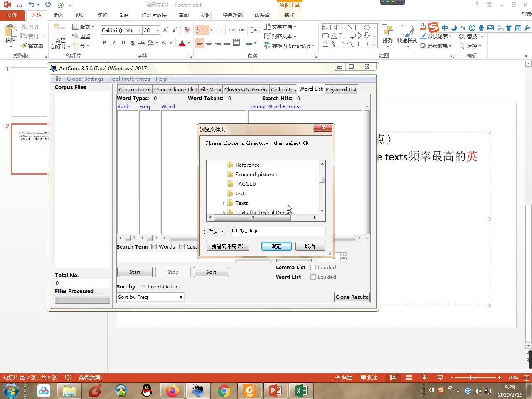Open AntConc File menu
Screen dimensions: 532x399
[x=57, y=79]
